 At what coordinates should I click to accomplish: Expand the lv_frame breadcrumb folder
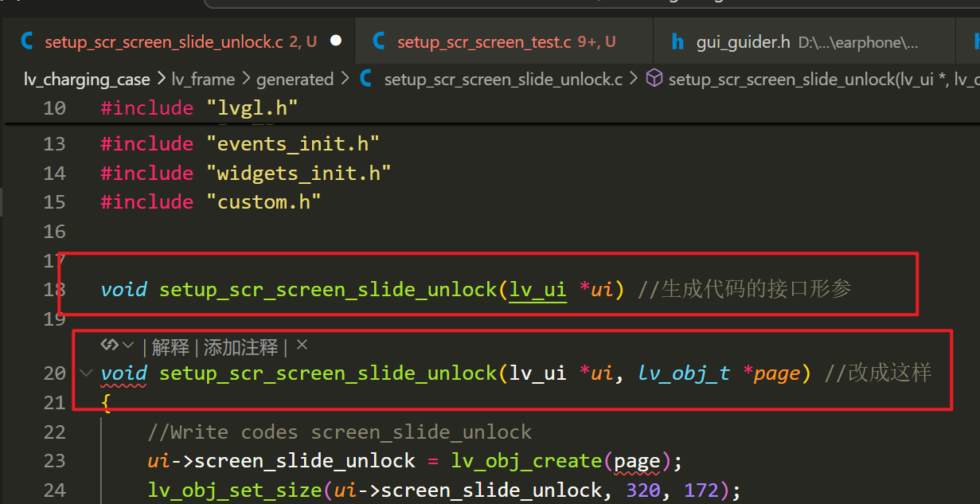point(203,79)
